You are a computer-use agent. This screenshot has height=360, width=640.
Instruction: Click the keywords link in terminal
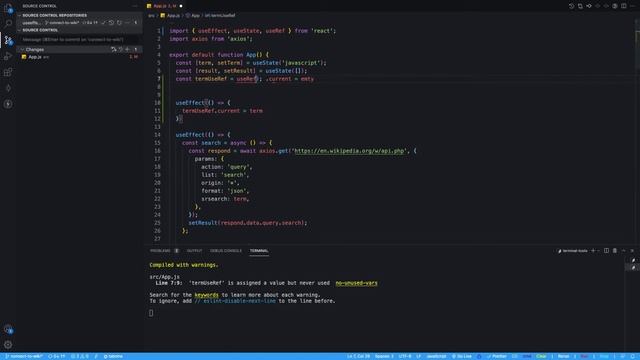click(206, 295)
